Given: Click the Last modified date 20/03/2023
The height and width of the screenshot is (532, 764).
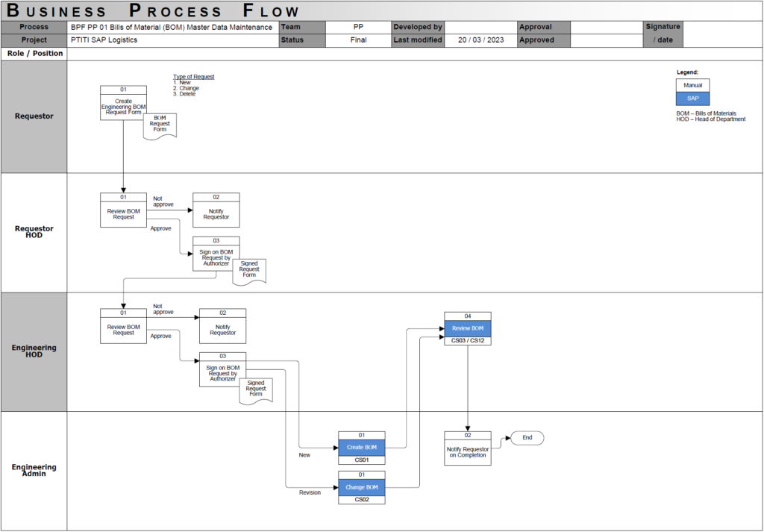Looking at the screenshot, I should tap(480, 41).
